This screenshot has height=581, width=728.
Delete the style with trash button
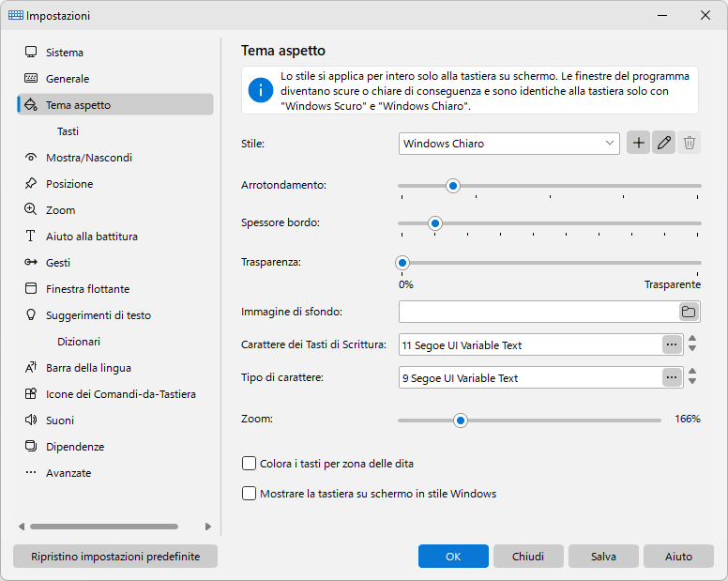(689, 143)
